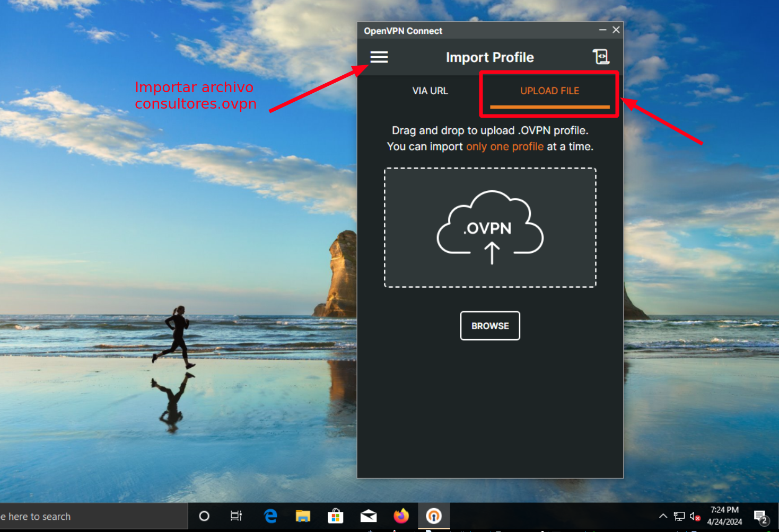Viewport: 779px width, 532px height.
Task: Switch to the VIA URL tab
Action: coord(430,91)
